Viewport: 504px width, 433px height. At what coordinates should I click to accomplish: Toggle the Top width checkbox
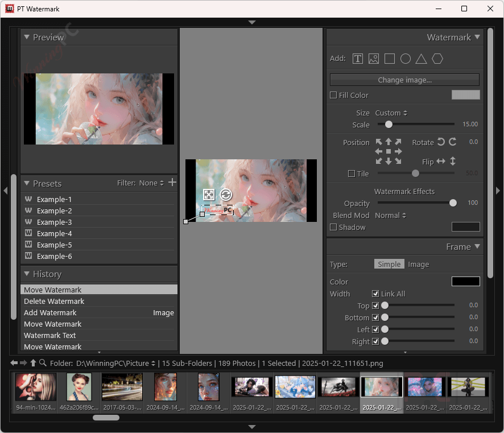pyautogui.click(x=375, y=306)
